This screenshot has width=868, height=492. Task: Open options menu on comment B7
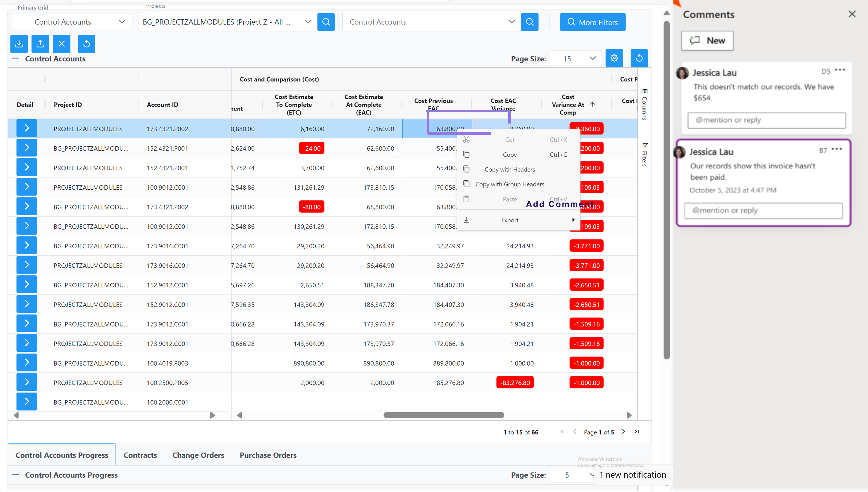[837, 149]
